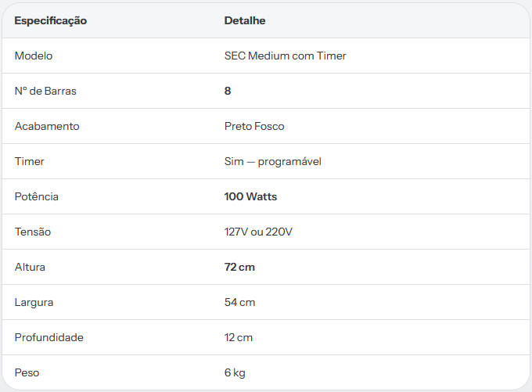The height and width of the screenshot is (392, 532).
Task: Click the Especificação column header
Action: [x=51, y=20]
